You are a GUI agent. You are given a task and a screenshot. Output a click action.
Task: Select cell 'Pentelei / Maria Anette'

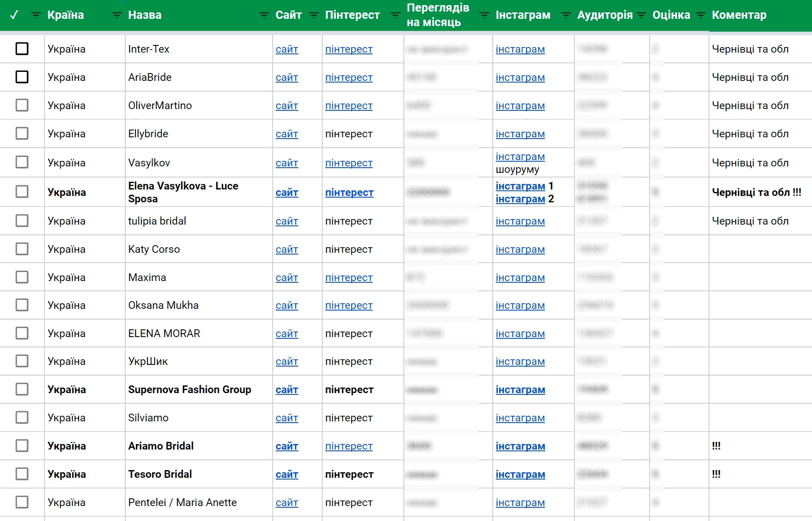point(182,502)
